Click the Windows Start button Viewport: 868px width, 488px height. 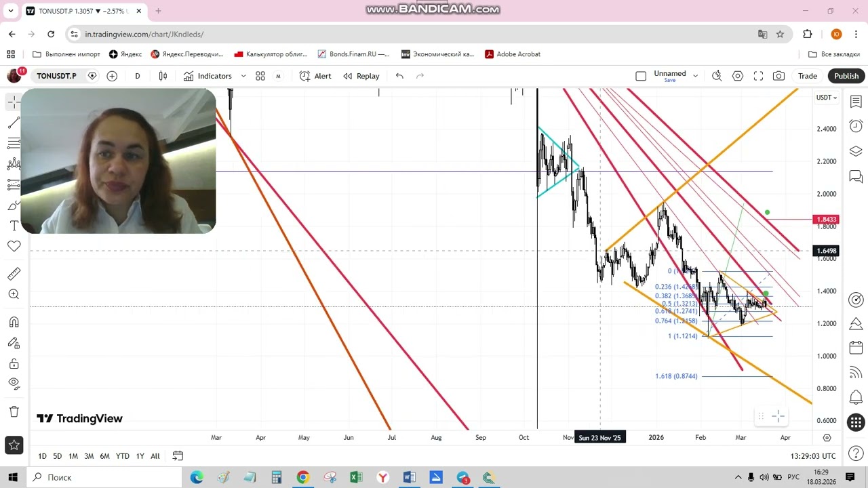[x=14, y=477]
